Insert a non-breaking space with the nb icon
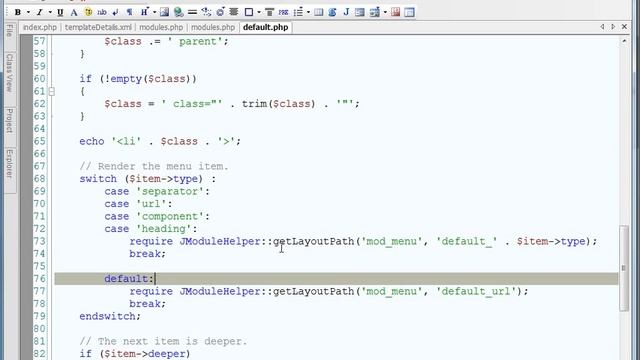This screenshot has width=640, height=360. coord(102,12)
